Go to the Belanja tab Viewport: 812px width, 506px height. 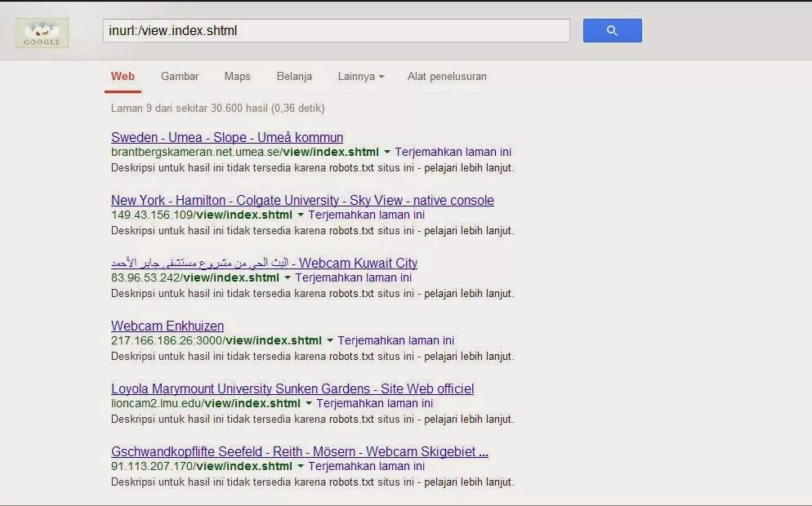click(x=294, y=77)
